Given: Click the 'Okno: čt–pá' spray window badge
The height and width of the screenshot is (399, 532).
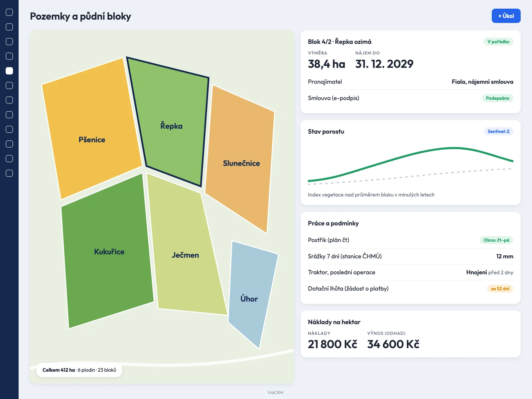Looking at the screenshot, I should coord(496,240).
